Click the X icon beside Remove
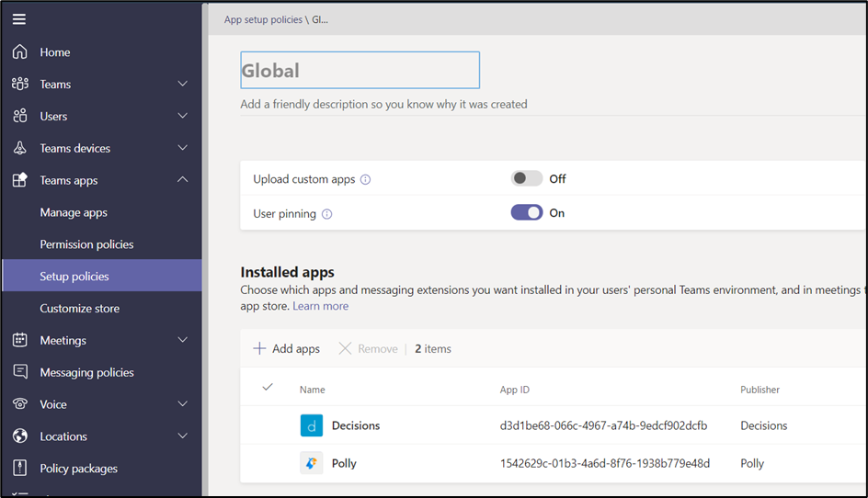 345,348
